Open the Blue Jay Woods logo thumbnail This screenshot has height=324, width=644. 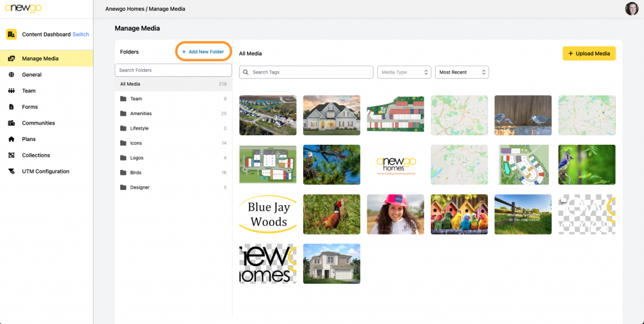(x=268, y=215)
